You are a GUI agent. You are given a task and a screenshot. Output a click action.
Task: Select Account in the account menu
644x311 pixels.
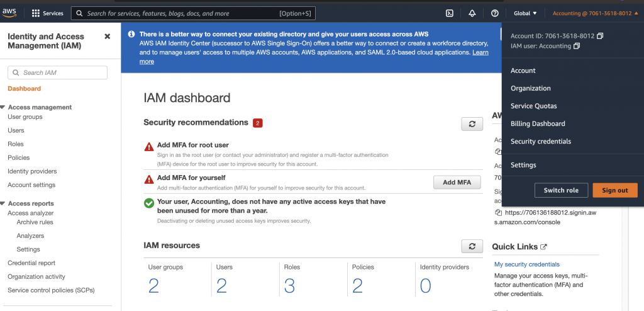pyautogui.click(x=523, y=71)
